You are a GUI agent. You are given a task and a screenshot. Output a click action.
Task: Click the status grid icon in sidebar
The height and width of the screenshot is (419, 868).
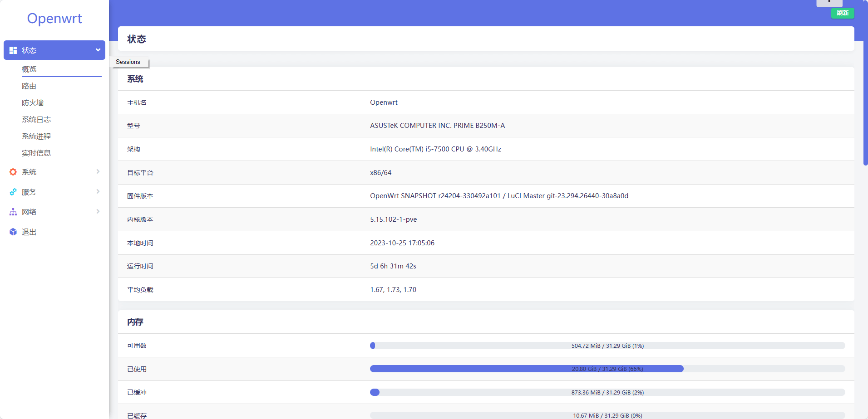tap(13, 50)
